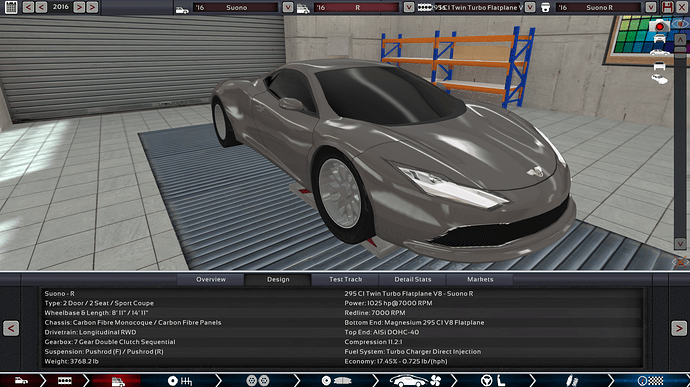Expand the Suono model dropdown
Viewport: 690px width, 387px height.
pos(288,7)
